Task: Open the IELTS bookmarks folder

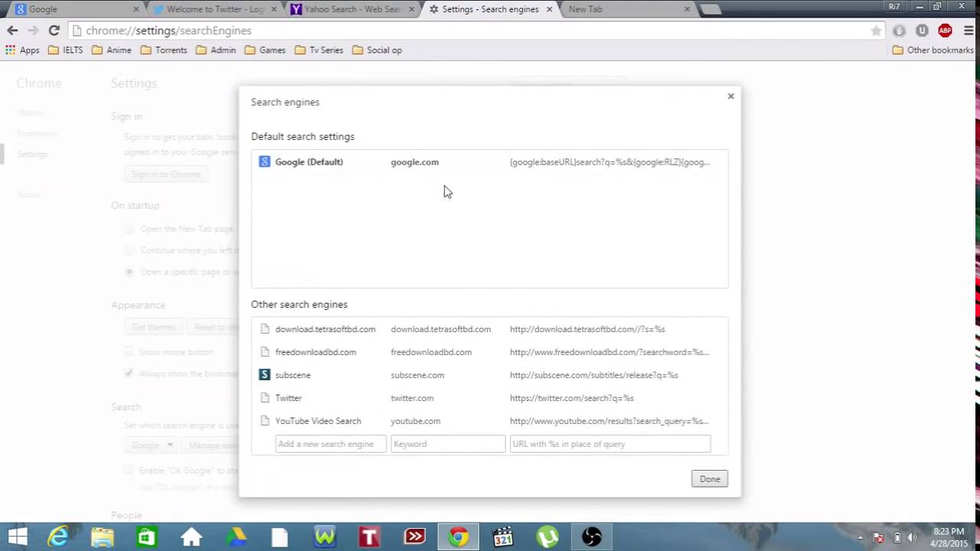Action: (65, 50)
